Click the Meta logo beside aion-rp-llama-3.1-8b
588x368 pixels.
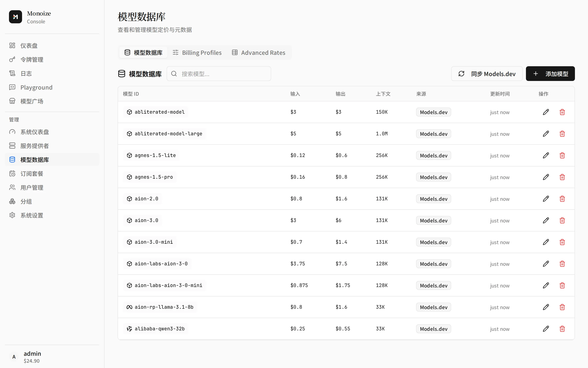pyautogui.click(x=129, y=307)
